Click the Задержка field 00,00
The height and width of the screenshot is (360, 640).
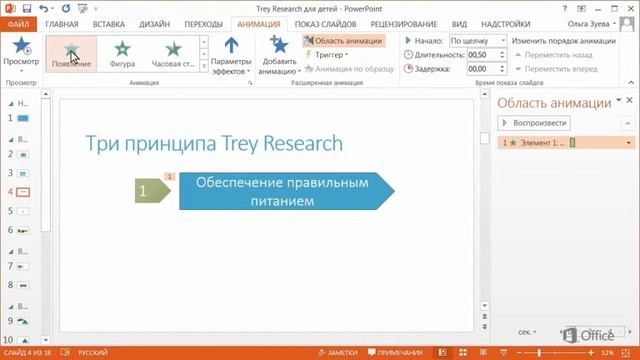click(483, 69)
